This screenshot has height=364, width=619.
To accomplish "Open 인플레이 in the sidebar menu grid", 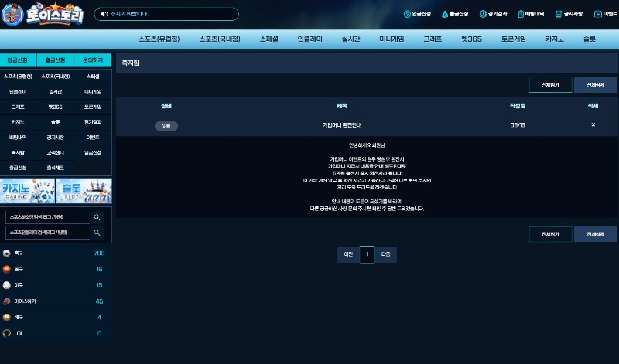I will [18, 91].
